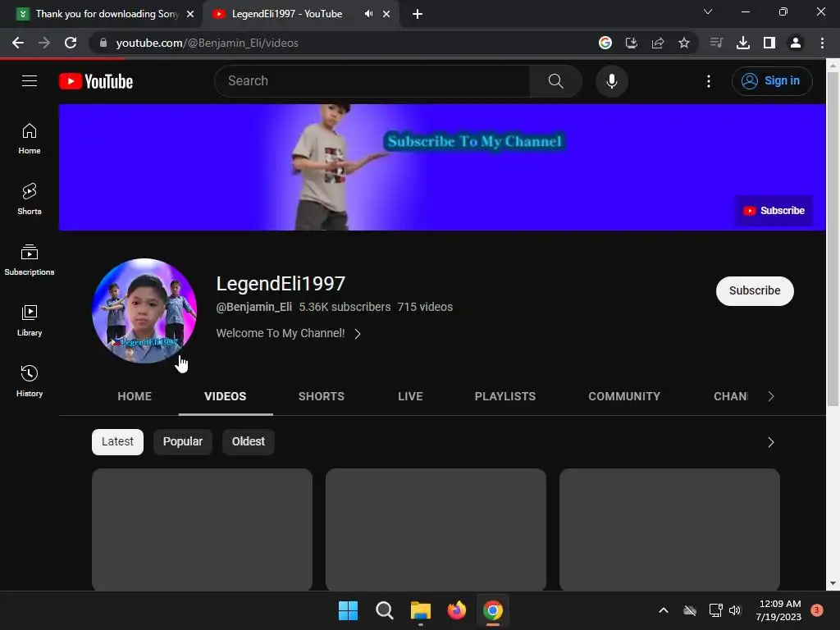Click the browser address bar URL

(208, 43)
